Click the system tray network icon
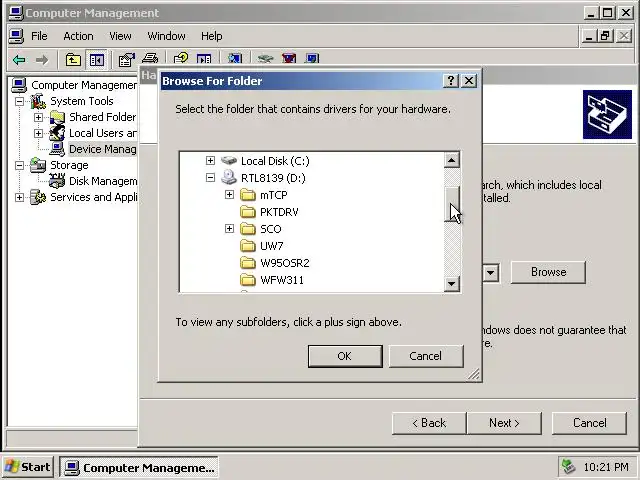 pyautogui.click(x=569, y=467)
